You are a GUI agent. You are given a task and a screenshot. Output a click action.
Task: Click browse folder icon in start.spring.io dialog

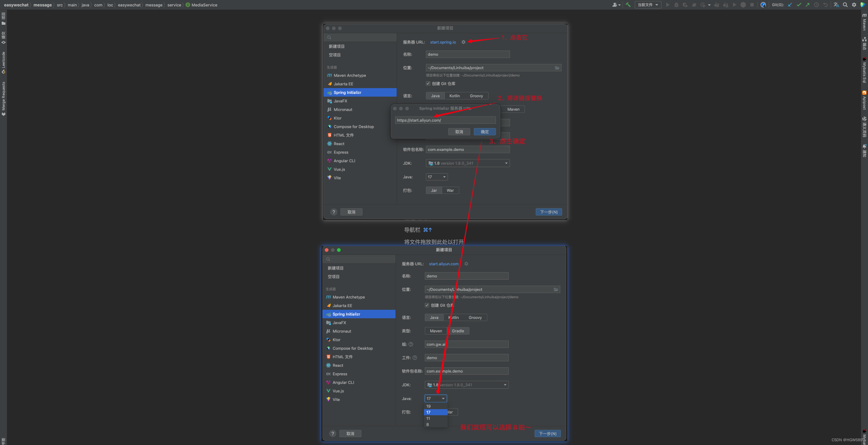557,68
